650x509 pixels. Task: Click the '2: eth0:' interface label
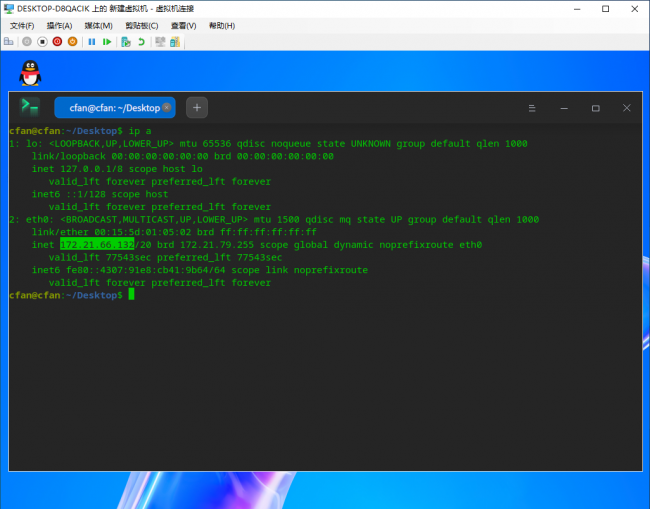click(32, 219)
